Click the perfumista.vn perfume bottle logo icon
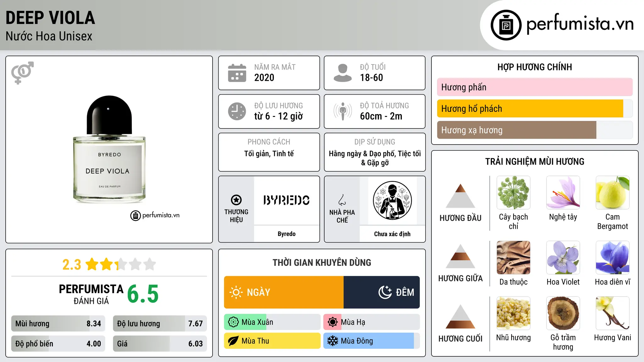The height and width of the screenshot is (362, 644). pos(506,25)
